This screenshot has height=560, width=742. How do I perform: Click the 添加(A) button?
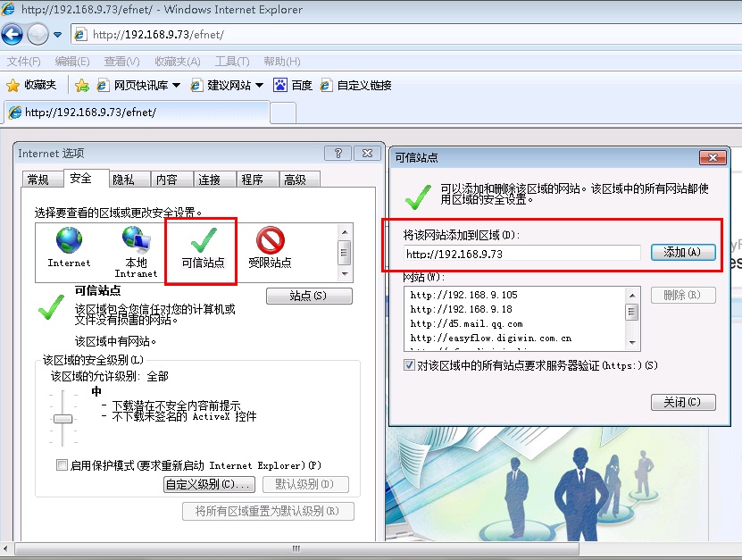682,253
